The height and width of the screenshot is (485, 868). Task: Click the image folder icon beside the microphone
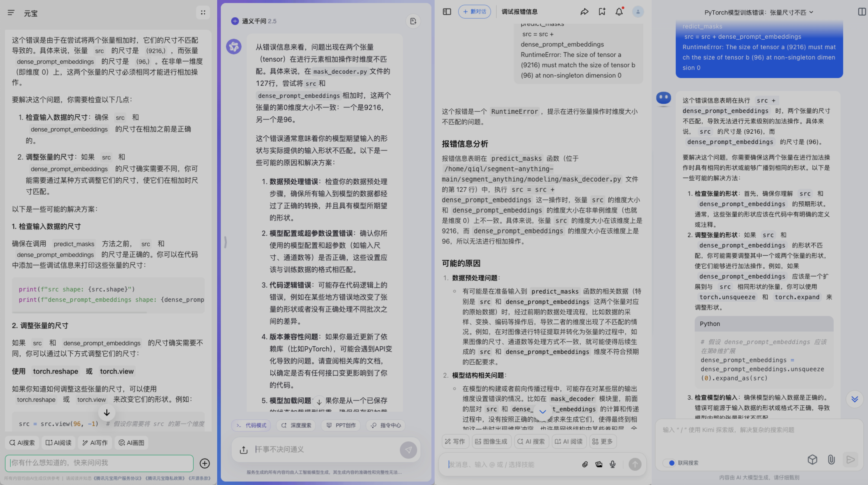[x=599, y=465]
